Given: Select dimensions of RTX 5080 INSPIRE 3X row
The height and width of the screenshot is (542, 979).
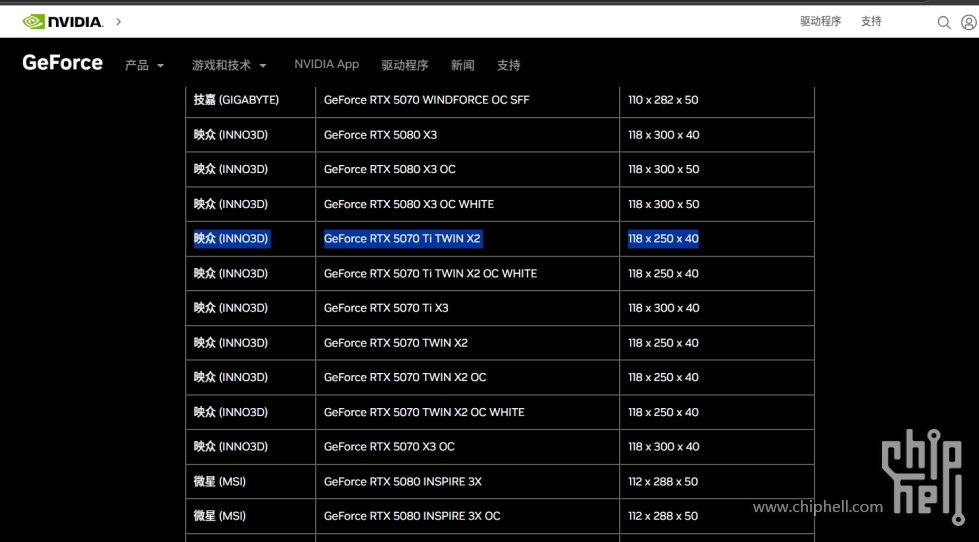Looking at the screenshot, I should 663,481.
